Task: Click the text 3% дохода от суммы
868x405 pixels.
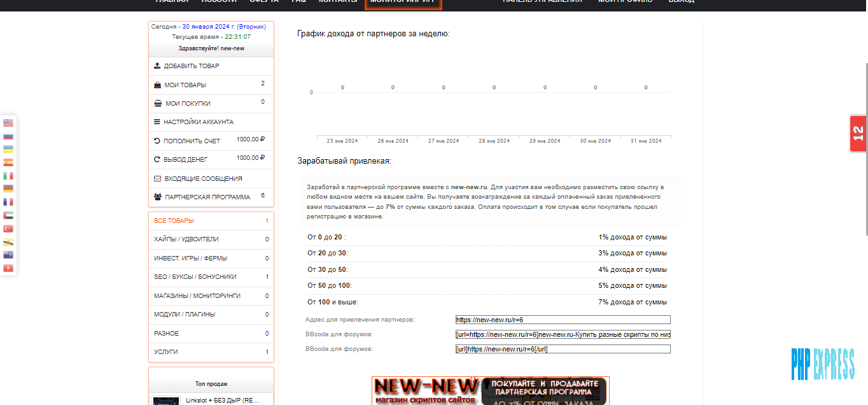Action: [633, 253]
